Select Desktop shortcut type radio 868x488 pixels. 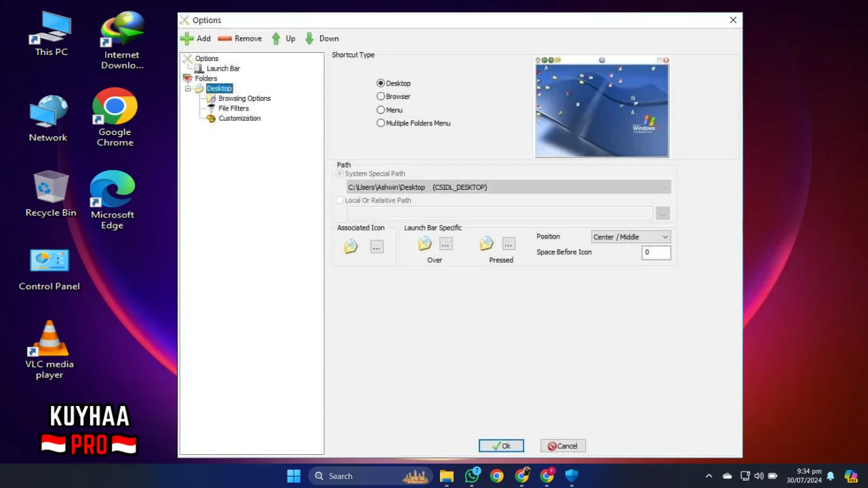click(x=380, y=83)
